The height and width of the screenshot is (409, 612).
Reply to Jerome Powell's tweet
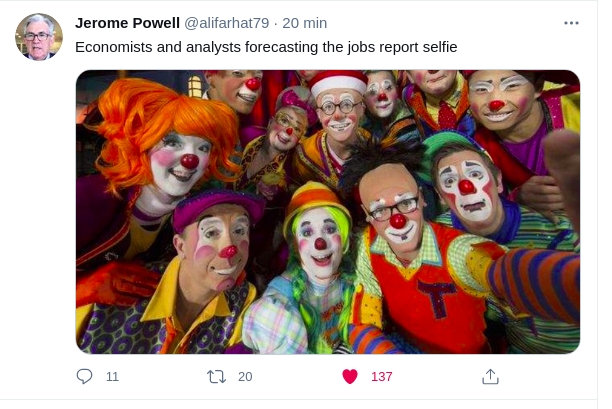[x=85, y=377]
